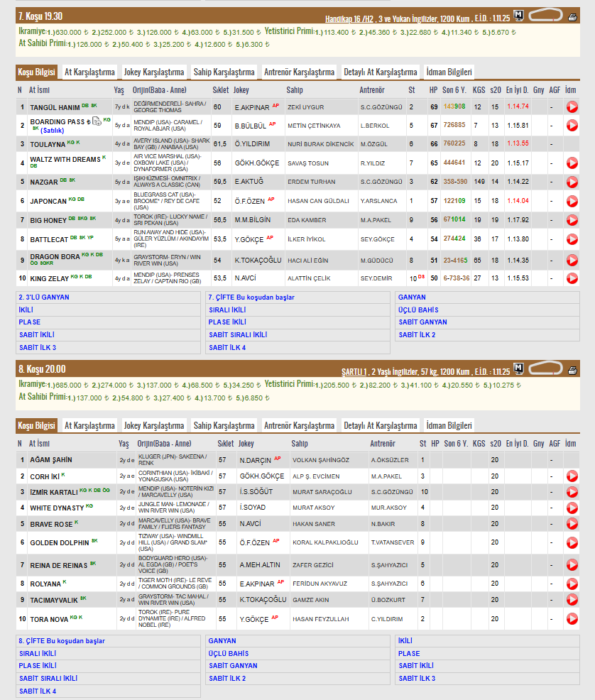Play training video for BRAVE ROSE
Viewport: 595px width, 700px height.
[x=572, y=524]
